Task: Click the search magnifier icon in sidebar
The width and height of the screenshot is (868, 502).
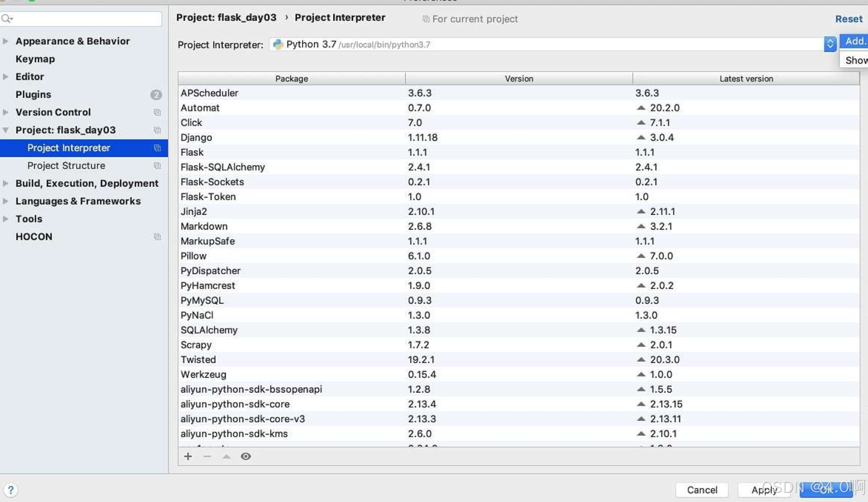Action: point(7,18)
